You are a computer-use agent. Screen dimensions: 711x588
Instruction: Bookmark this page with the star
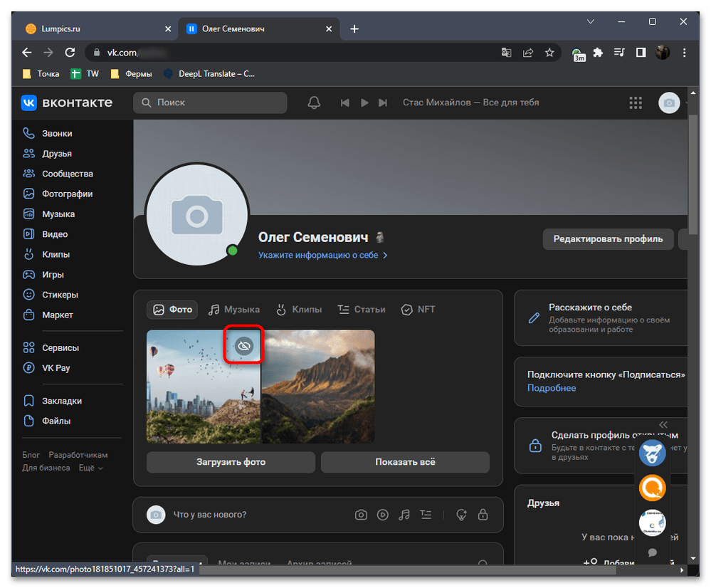(549, 53)
